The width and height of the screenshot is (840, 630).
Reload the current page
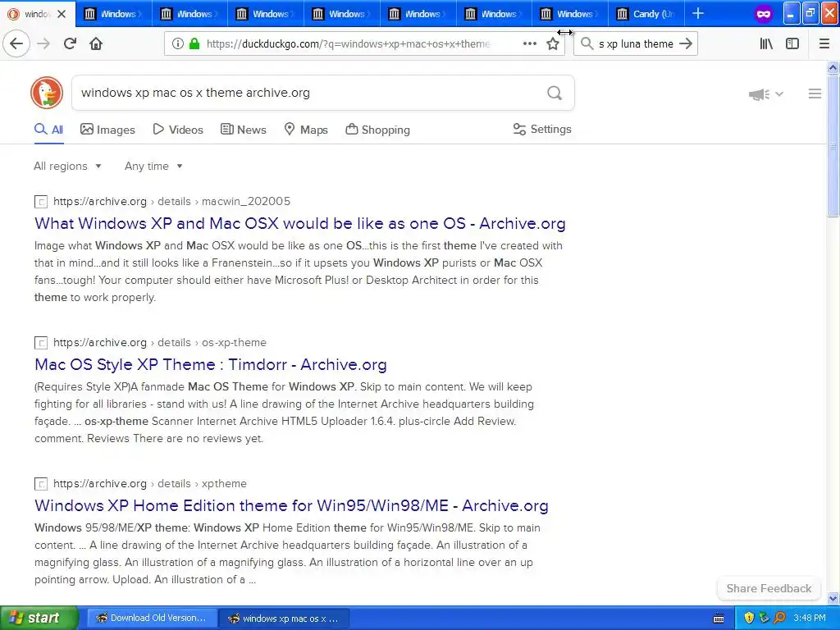(x=70, y=44)
